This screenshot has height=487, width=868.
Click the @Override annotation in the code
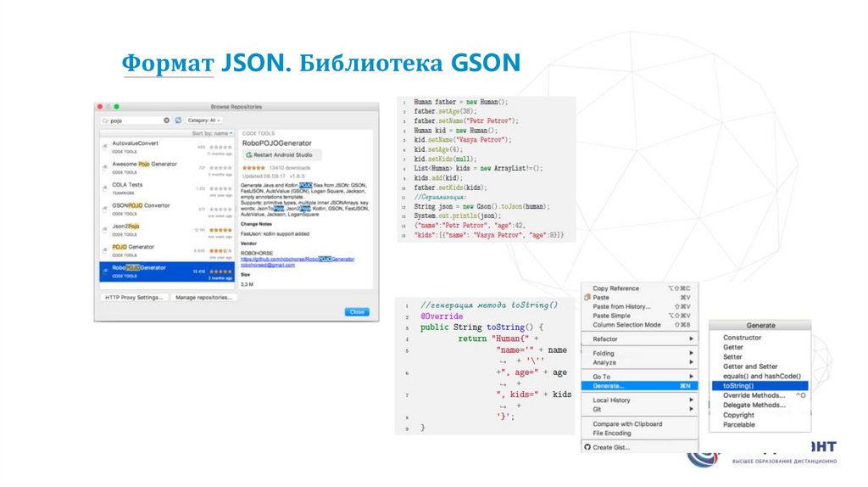tap(441, 316)
